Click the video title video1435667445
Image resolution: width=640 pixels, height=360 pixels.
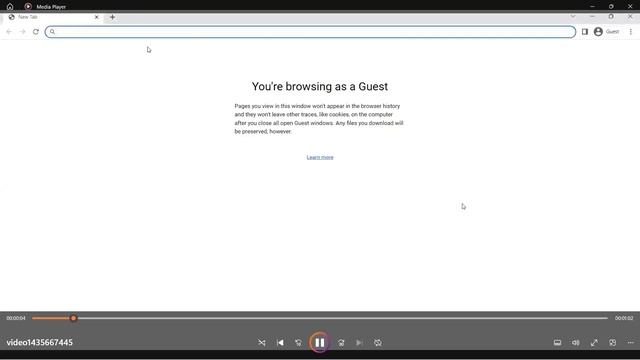tap(40, 342)
